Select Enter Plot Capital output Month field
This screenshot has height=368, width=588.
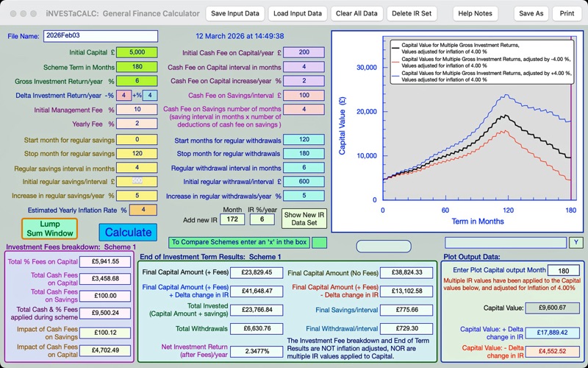coord(563,270)
